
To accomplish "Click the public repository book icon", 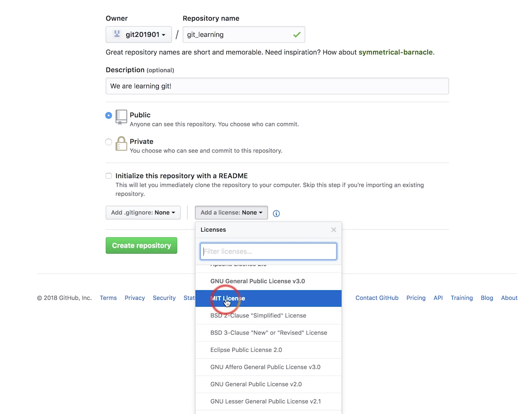I will tap(121, 117).
